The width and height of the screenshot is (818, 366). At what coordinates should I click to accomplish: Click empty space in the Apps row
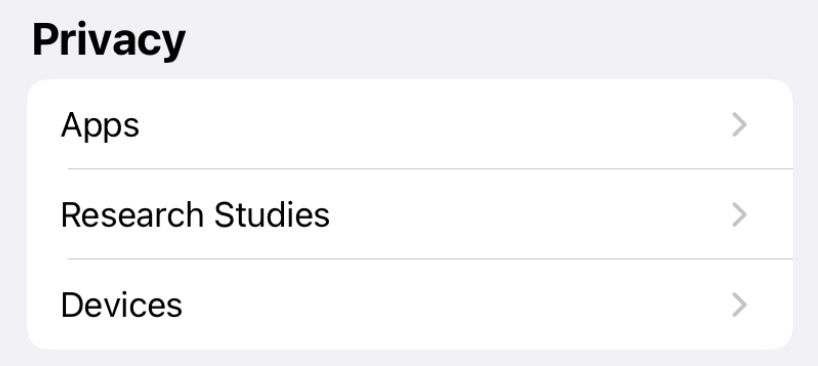pos(433,125)
